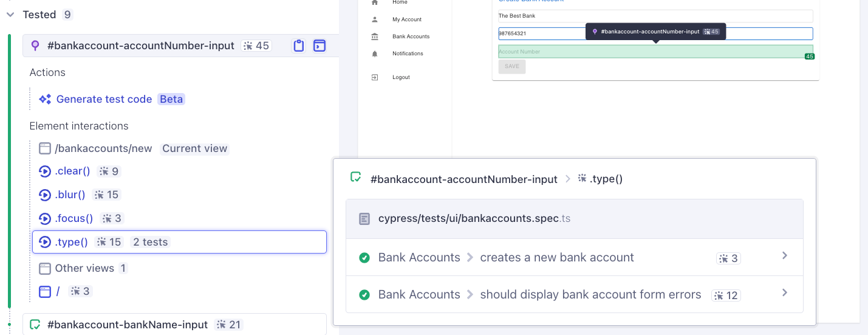
Task: Click replay icon beside .focus()
Action: (44, 218)
